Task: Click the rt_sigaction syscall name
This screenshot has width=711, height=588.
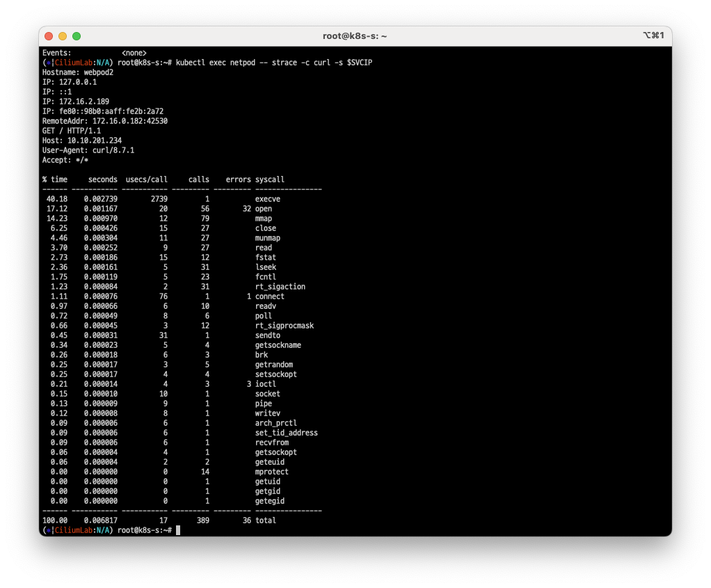Action: tap(280, 287)
